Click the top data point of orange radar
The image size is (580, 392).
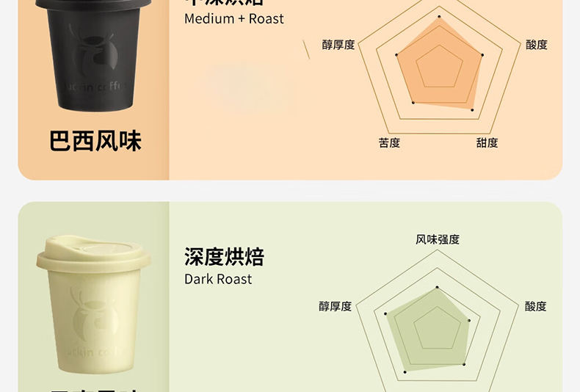point(440,17)
